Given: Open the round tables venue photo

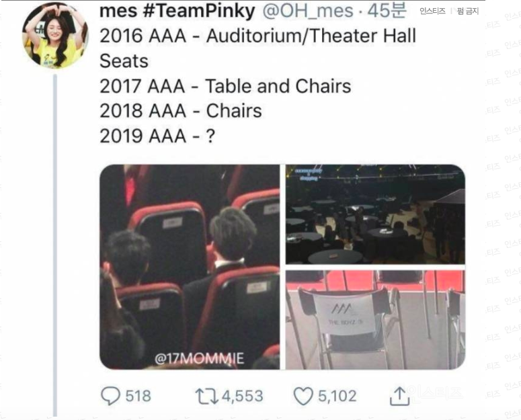Looking at the screenshot, I should pyautogui.click(x=376, y=214).
